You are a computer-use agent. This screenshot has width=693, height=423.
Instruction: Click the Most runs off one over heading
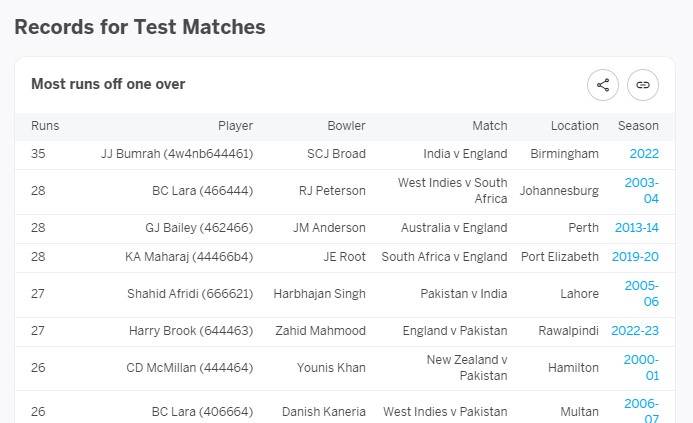(108, 84)
